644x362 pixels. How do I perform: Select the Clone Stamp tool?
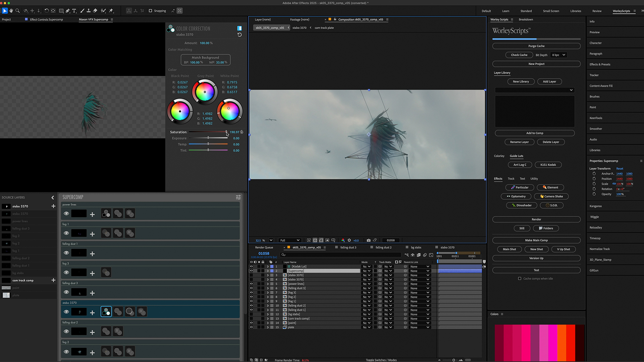[89, 11]
